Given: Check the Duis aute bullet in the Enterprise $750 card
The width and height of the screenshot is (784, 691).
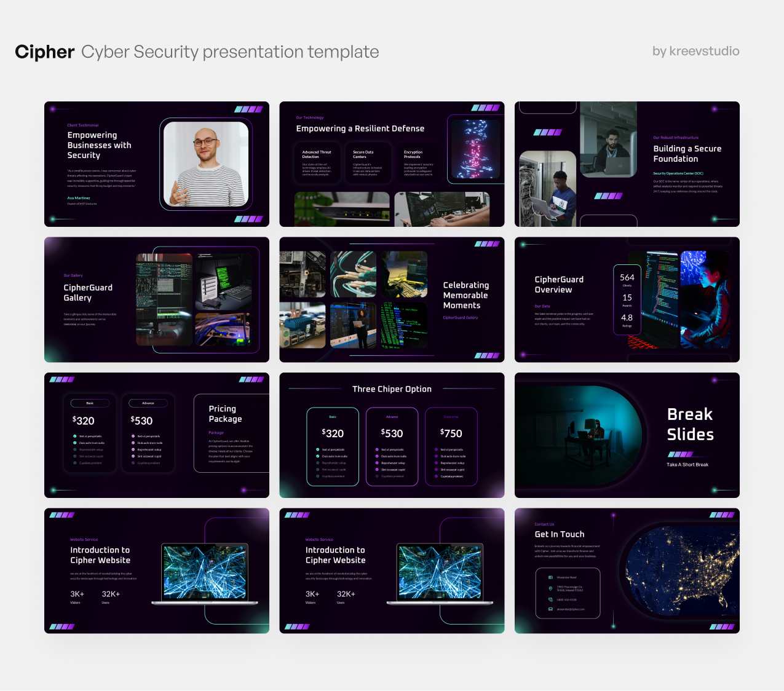Looking at the screenshot, I should 436,456.
